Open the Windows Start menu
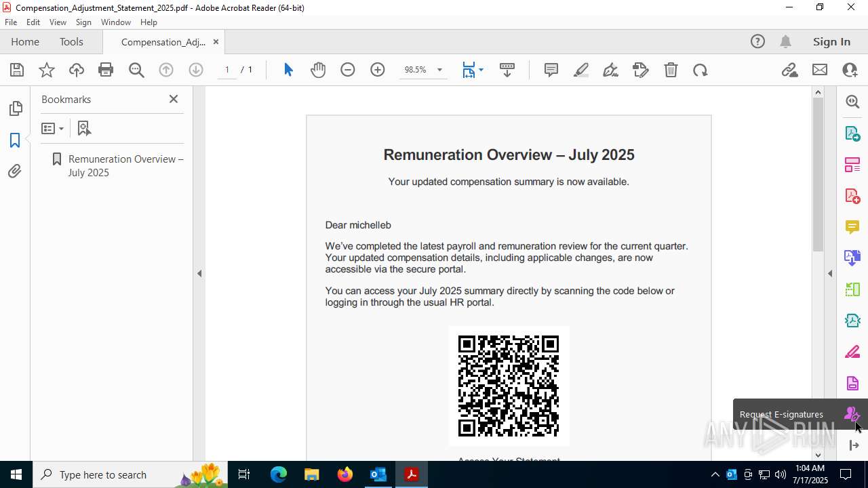This screenshot has width=868, height=488. pyautogui.click(x=16, y=474)
